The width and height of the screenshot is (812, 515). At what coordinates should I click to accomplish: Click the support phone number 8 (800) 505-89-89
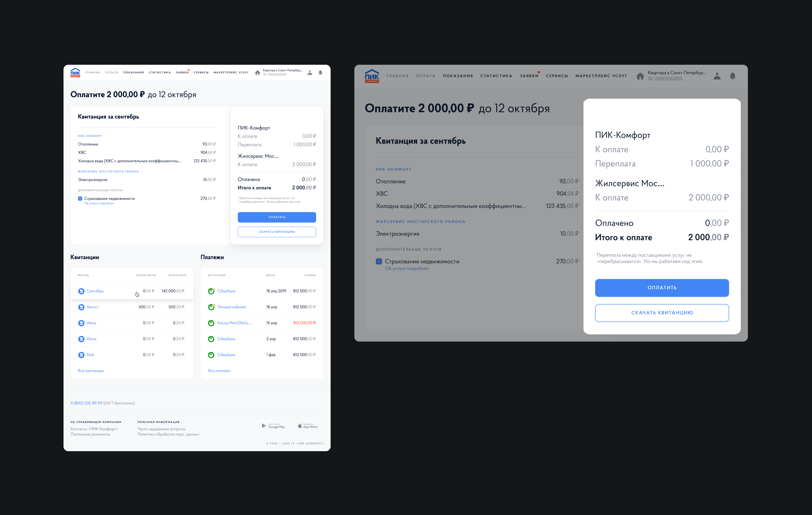pyautogui.click(x=86, y=403)
